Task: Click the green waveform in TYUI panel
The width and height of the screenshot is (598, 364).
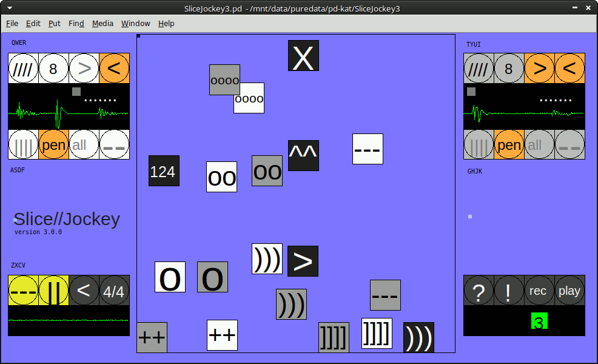Action: pos(524,113)
